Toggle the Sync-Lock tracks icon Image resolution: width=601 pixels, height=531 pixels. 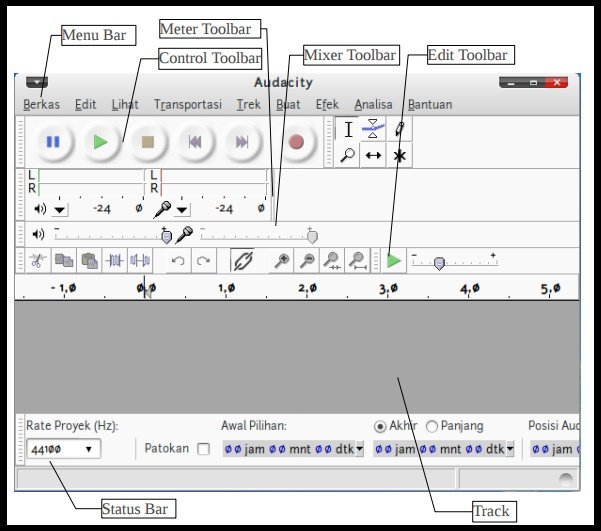coord(243,261)
